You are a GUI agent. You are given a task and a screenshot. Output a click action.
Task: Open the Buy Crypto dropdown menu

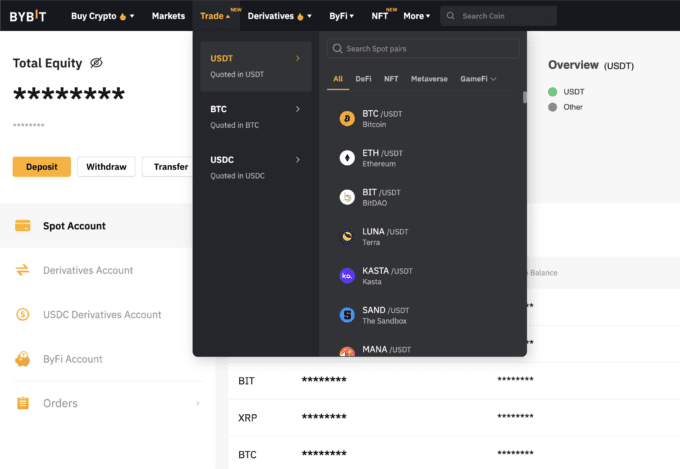point(102,16)
